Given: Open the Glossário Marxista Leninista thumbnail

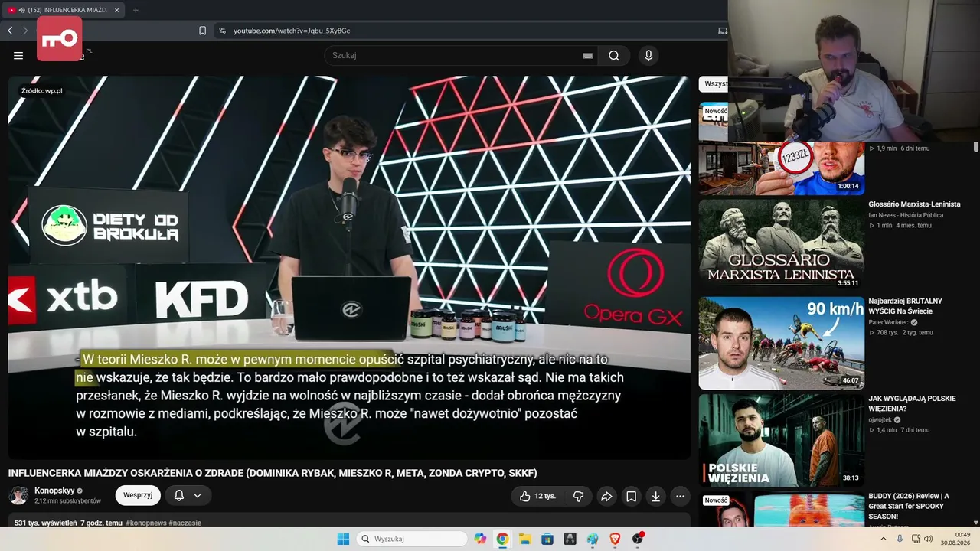Looking at the screenshot, I should pos(782,243).
